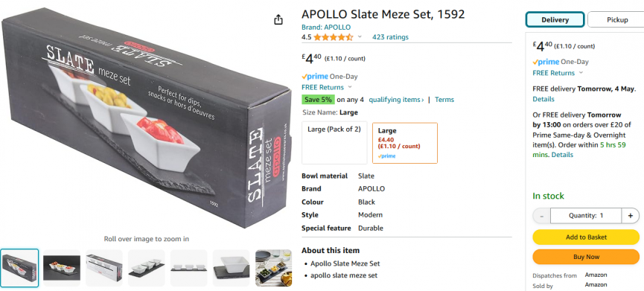
Task: Click the star rating icons
Action: point(333,37)
